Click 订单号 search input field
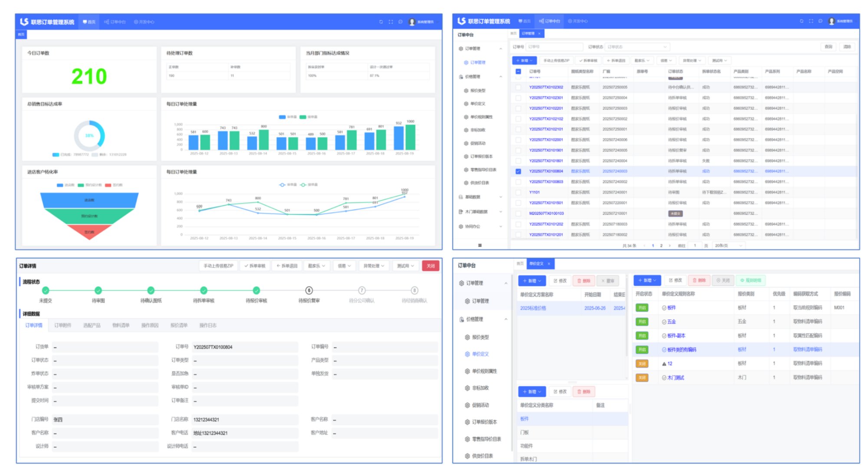Image resolution: width=868 pixels, height=472 pixels. point(554,47)
